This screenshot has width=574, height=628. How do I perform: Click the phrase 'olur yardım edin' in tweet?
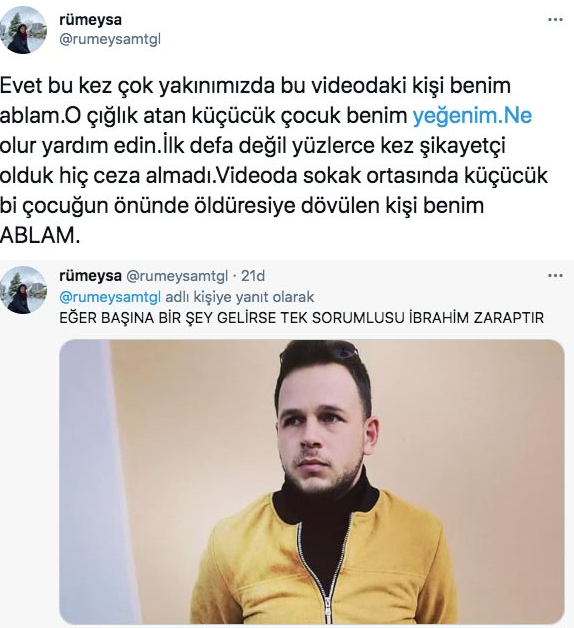pyautogui.click(x=78, y=146)
